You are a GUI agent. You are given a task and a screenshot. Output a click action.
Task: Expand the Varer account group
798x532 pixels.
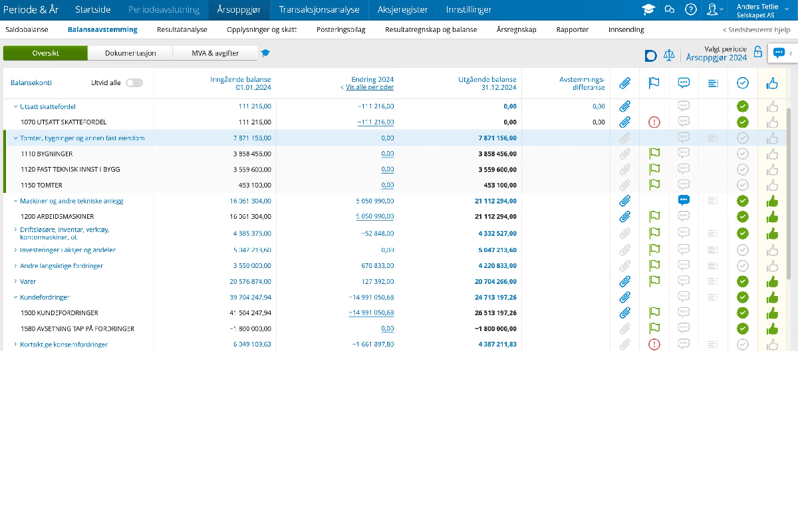coord(15,281)
